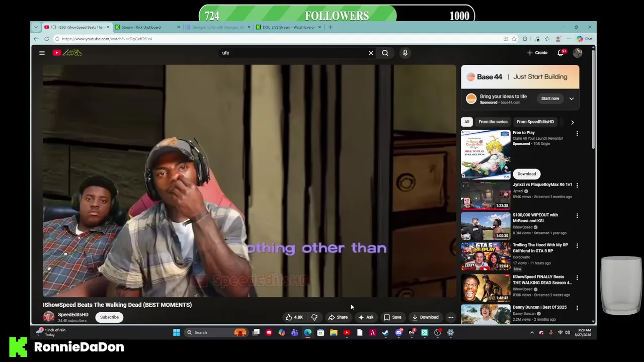Go back in the browser

pyautogui.click(x=36, y=39)
